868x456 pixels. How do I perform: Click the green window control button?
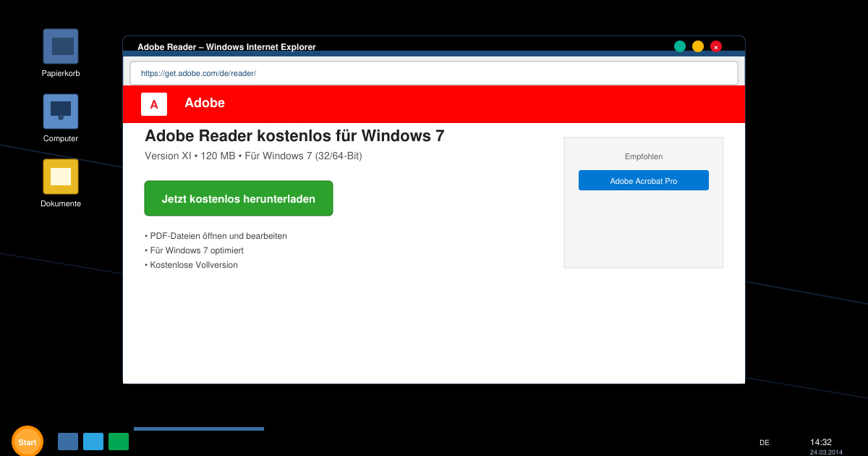pyautogui.click(x=680, y=46)
